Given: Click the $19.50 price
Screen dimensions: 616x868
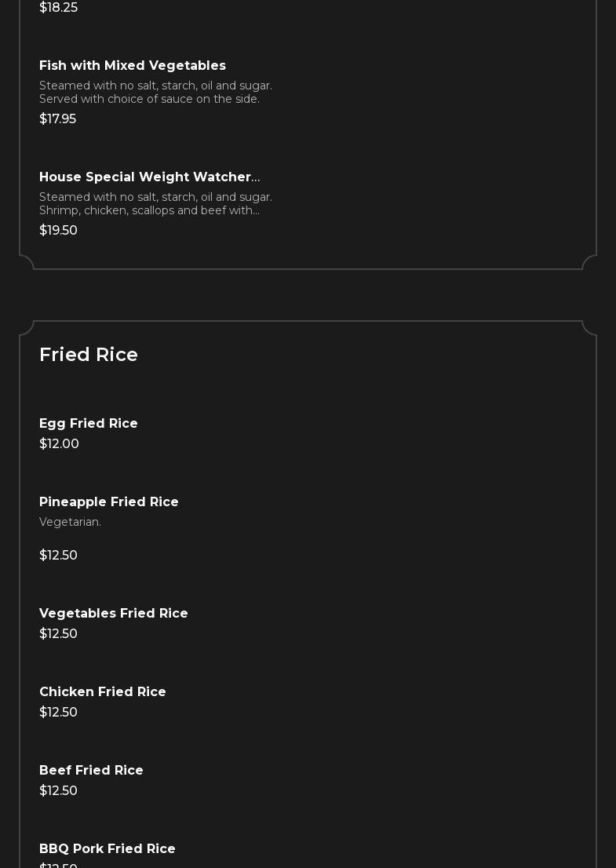Looking at the screenshot, I should [x=58, y=231].
